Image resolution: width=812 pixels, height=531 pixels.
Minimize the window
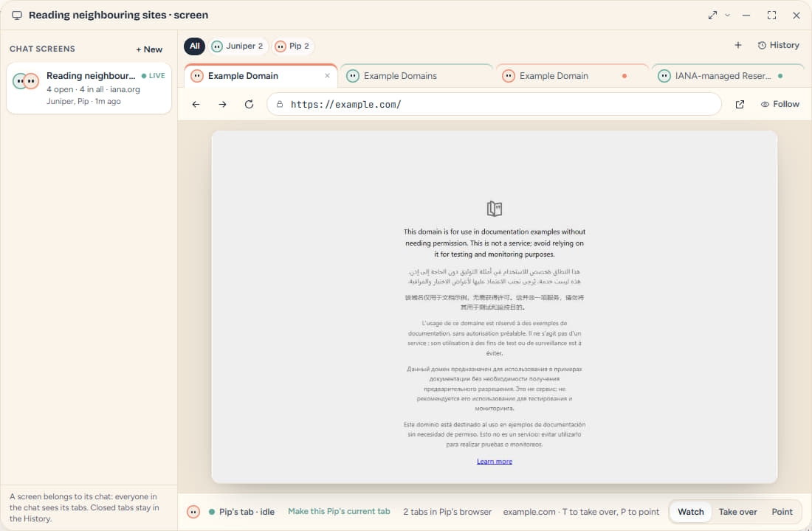pyautogui.click(x=746, y=15)
